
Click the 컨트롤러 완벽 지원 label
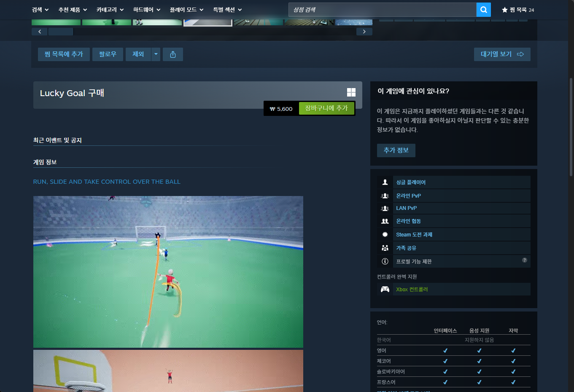point(397,277)
